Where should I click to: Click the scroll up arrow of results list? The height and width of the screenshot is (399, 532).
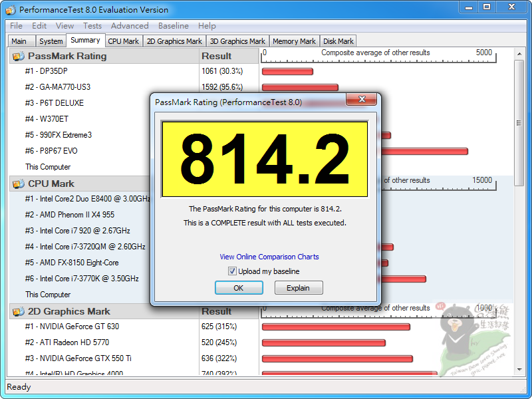coord(519,54)
